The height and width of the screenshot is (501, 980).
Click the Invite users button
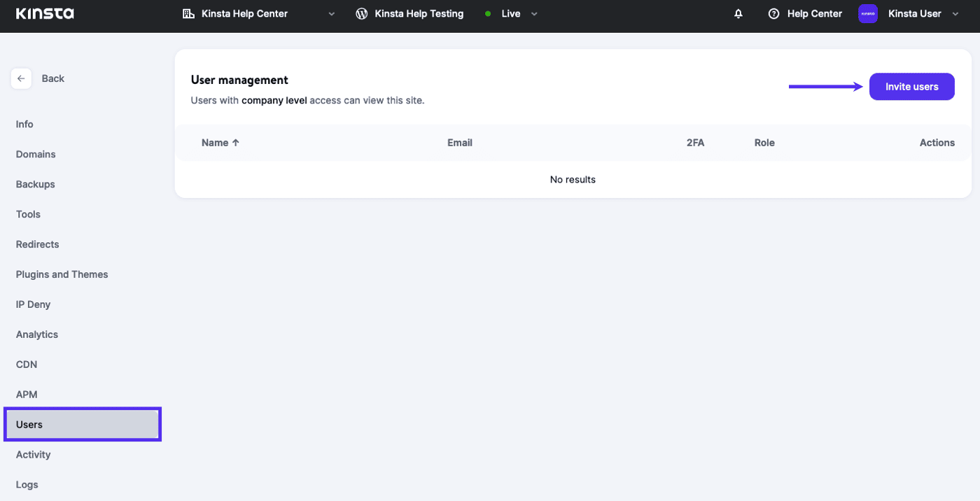pos(911,87)
